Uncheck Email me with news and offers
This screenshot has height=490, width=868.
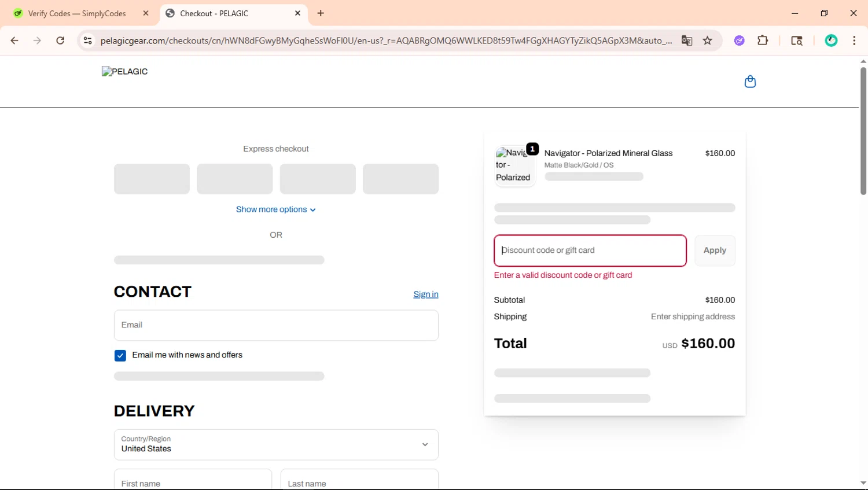(120, 355)
